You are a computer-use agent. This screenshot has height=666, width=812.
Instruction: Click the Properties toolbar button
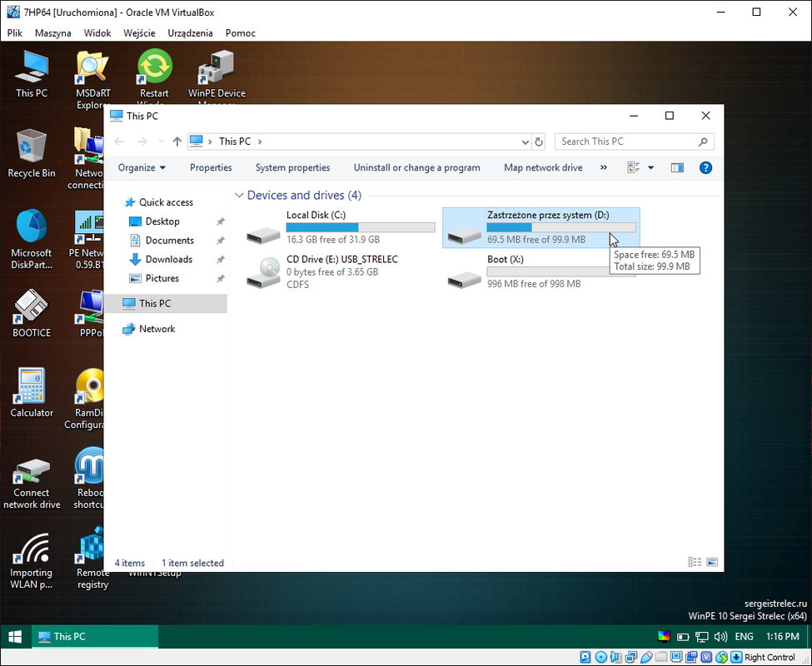(211, 167)
